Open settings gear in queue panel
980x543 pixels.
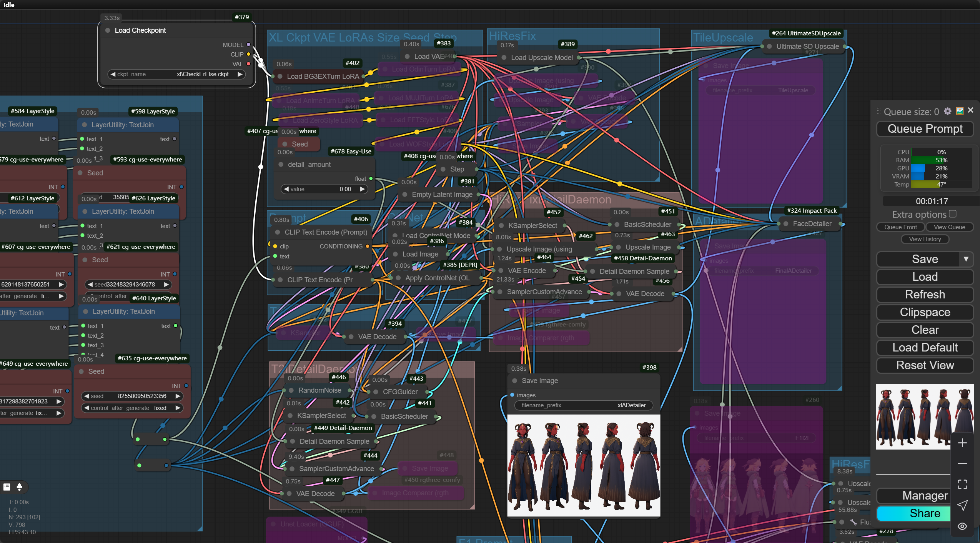[x=947, y=111]
